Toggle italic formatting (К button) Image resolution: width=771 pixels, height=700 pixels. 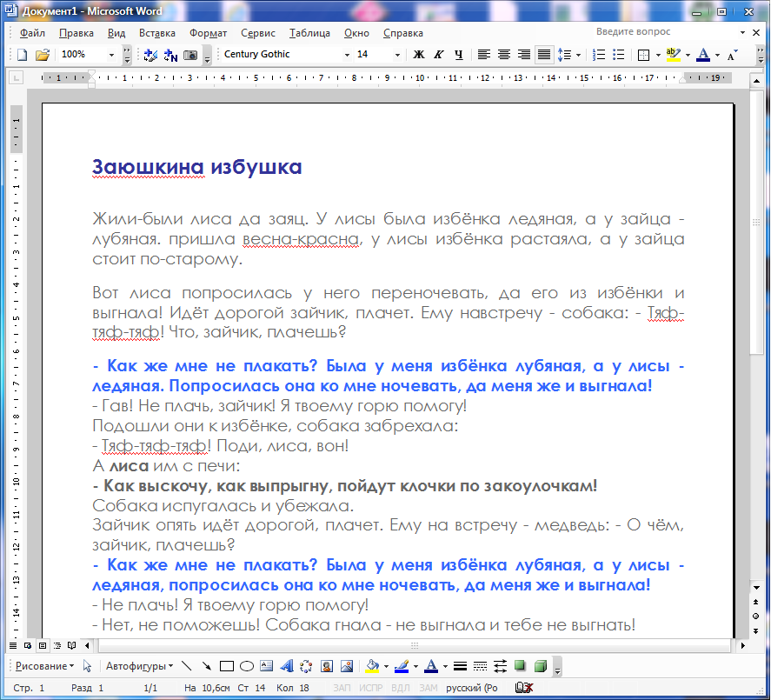[439, 55]
